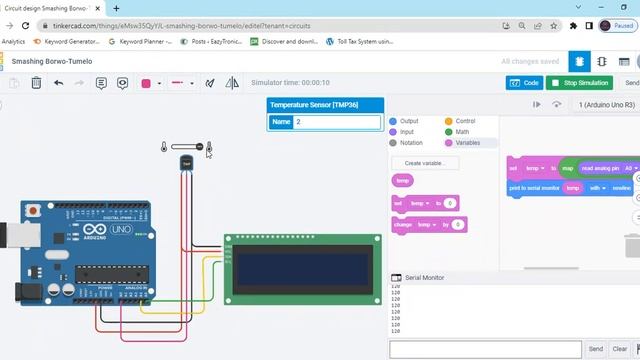The width and height of the screenshot is (640, 360).
Task: Click Create variable button
Action: tap(425, 163)
